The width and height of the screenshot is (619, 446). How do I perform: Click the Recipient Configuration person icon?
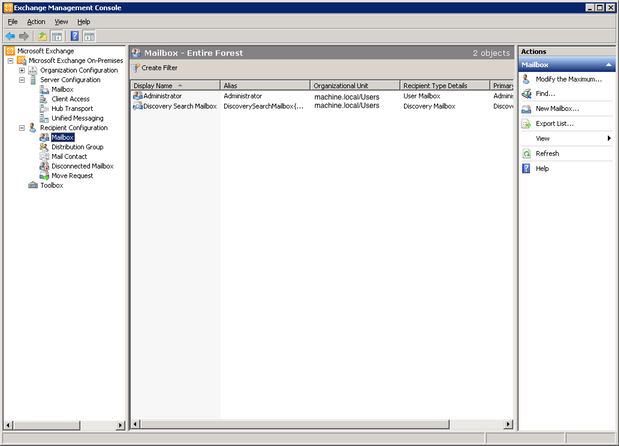(33, 128)
